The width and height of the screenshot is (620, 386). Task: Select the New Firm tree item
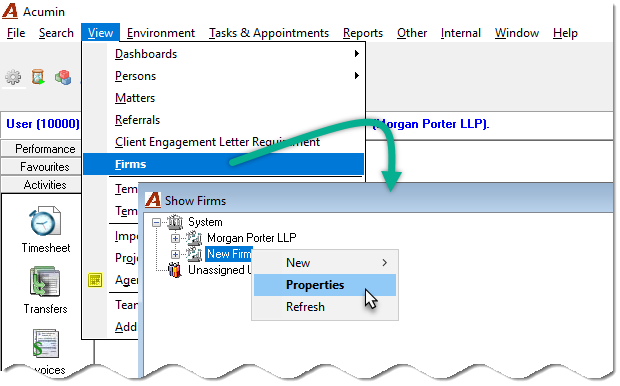point(229,254)
